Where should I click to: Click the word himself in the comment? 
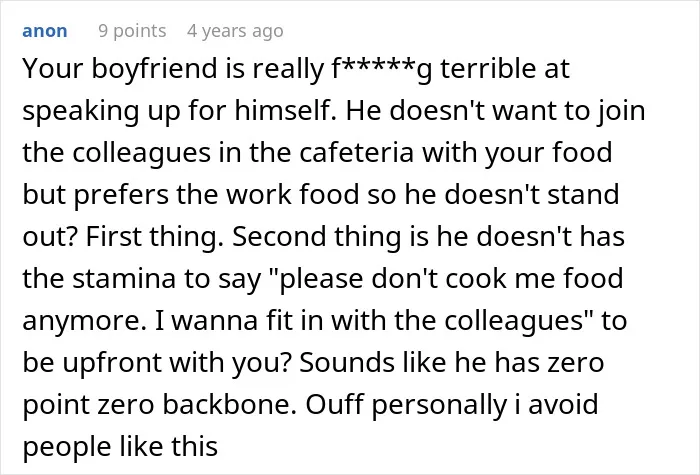[285, 110]
